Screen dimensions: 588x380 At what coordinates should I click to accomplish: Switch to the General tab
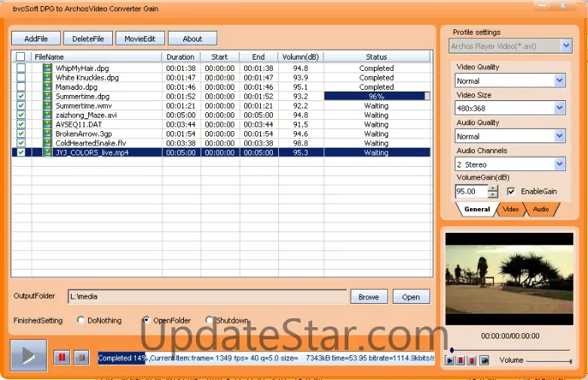click(477, 210)
